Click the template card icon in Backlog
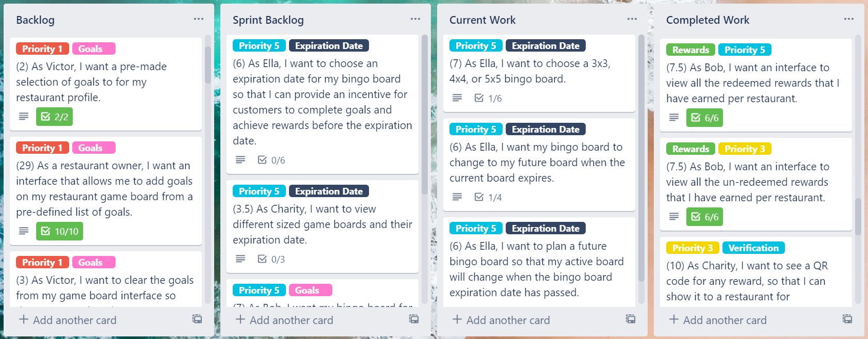868x339 pixels. (197, 319)
